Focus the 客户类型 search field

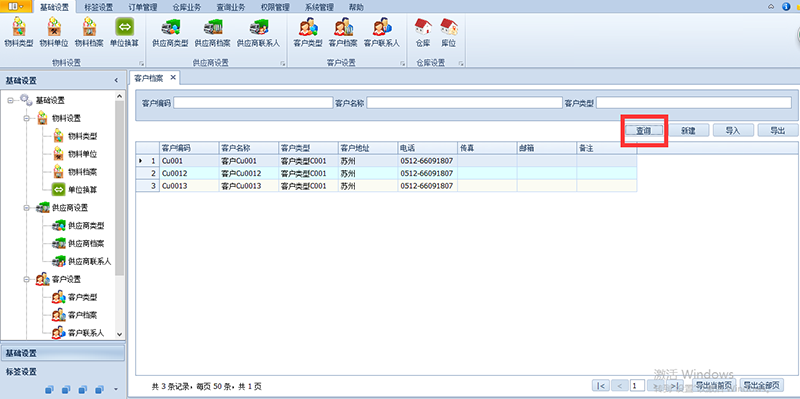[x=694, y=103]
